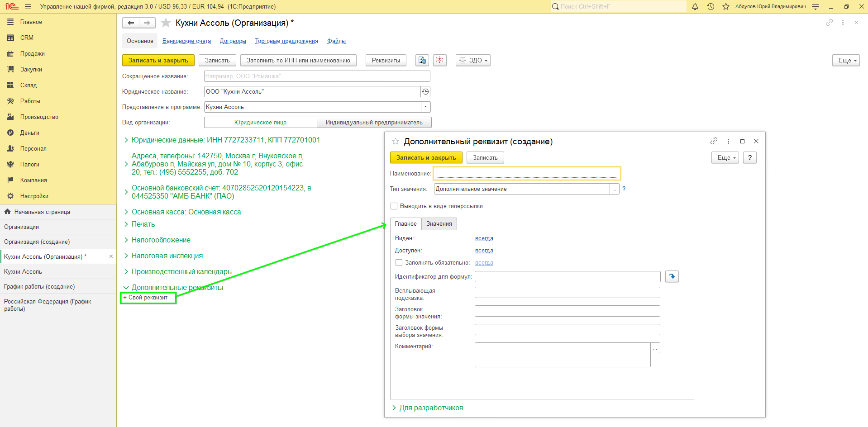Select Юридическое лицо organization type
The image size is (868, 427).
260,123
